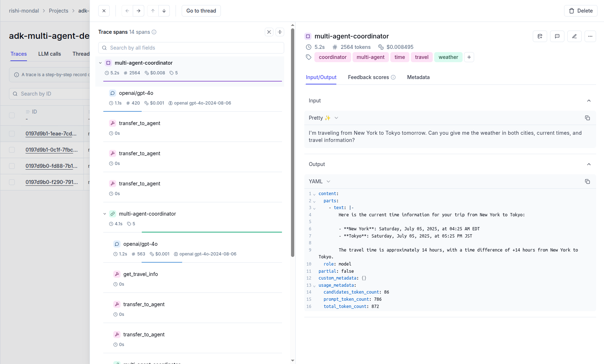604x364 pixels.
Task: Copy the Input text using copy icon
Action: click(587, 118)
